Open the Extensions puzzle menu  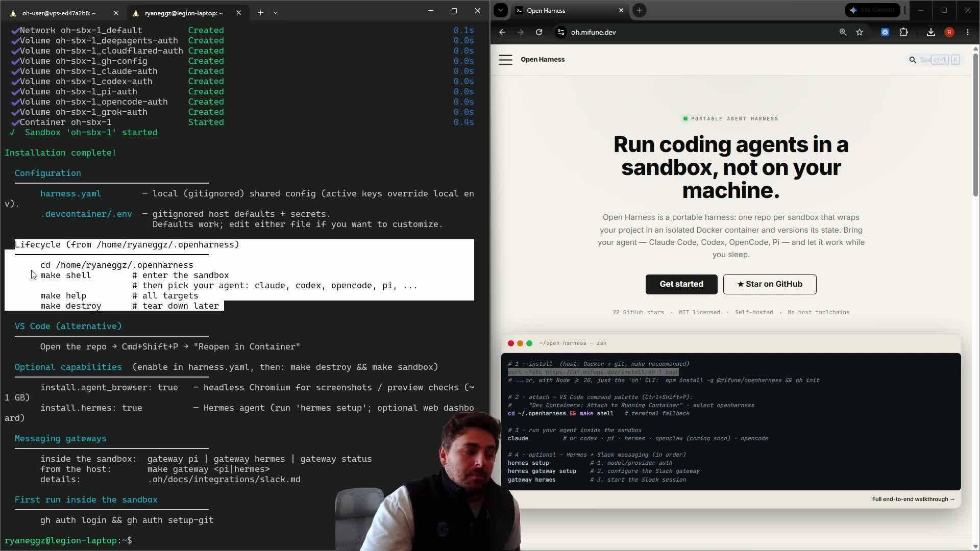pos(904,32)
